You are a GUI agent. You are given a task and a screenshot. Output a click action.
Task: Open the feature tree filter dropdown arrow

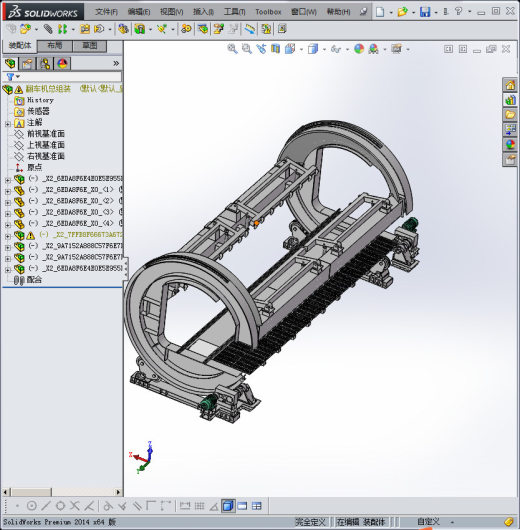tap(18, 77)
